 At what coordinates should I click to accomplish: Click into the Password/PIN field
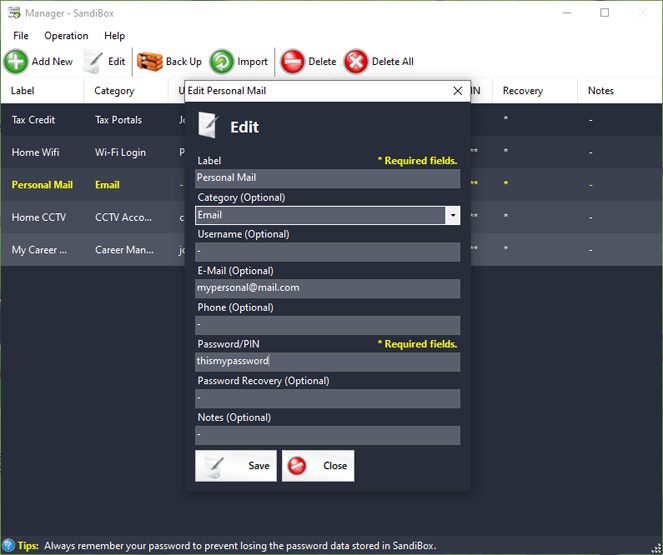click(x=327, y=362)
